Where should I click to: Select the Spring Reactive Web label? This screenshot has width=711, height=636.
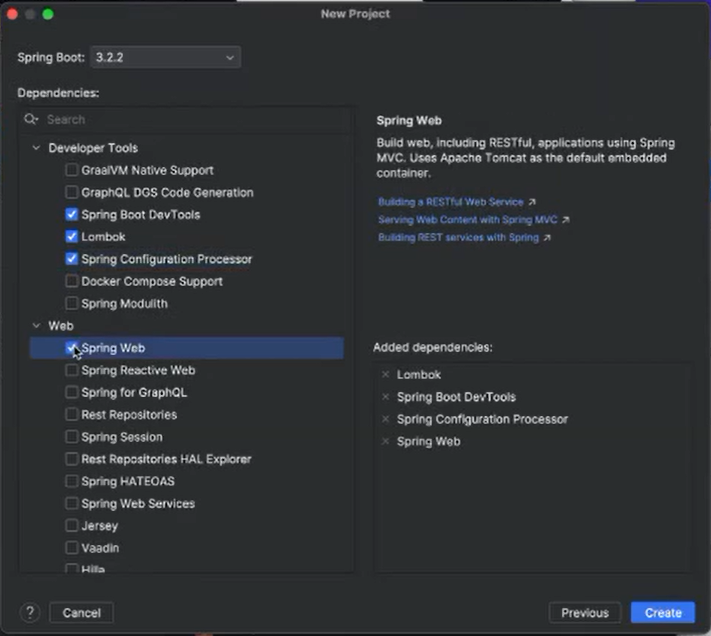click(138, 370)
